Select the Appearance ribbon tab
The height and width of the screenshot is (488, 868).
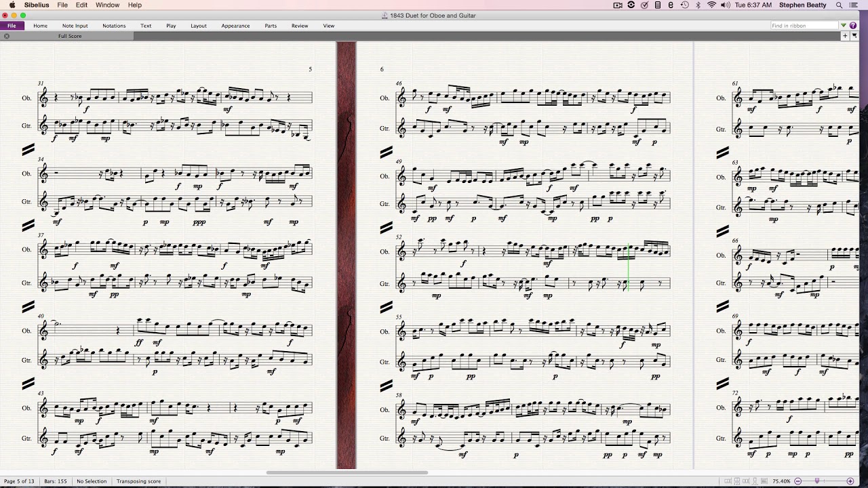235,26
